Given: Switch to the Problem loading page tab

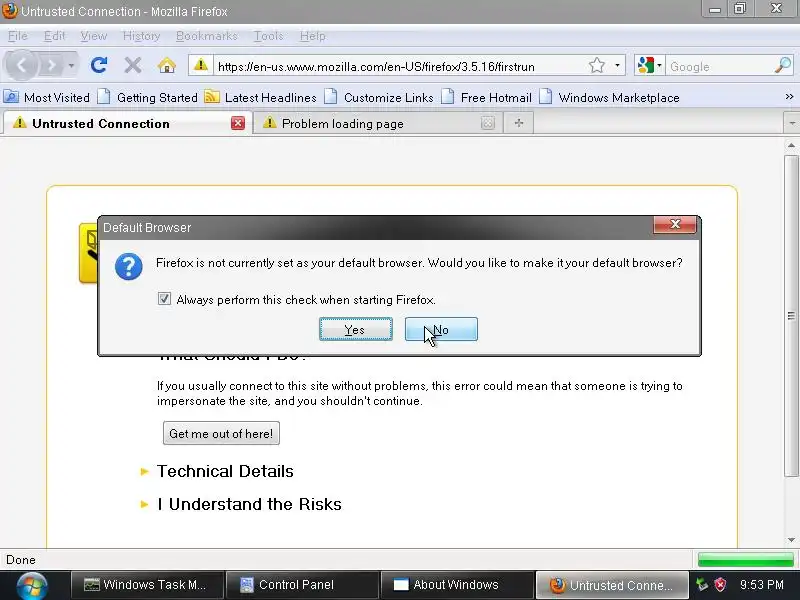Looking at the screenshot, I should 378,123.
